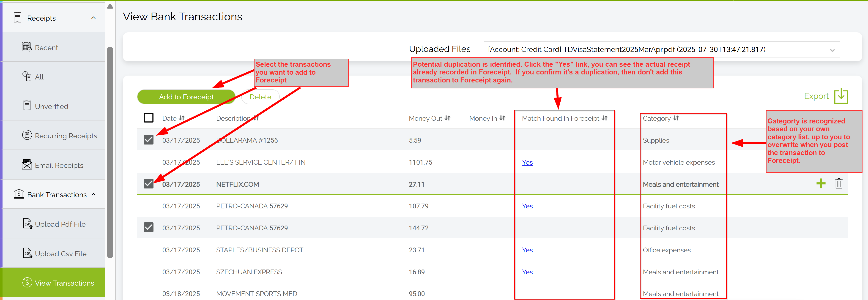868x300 pixels.
Task: Open Upload Pdf File menu item
Action: click(x=60, y=224)
